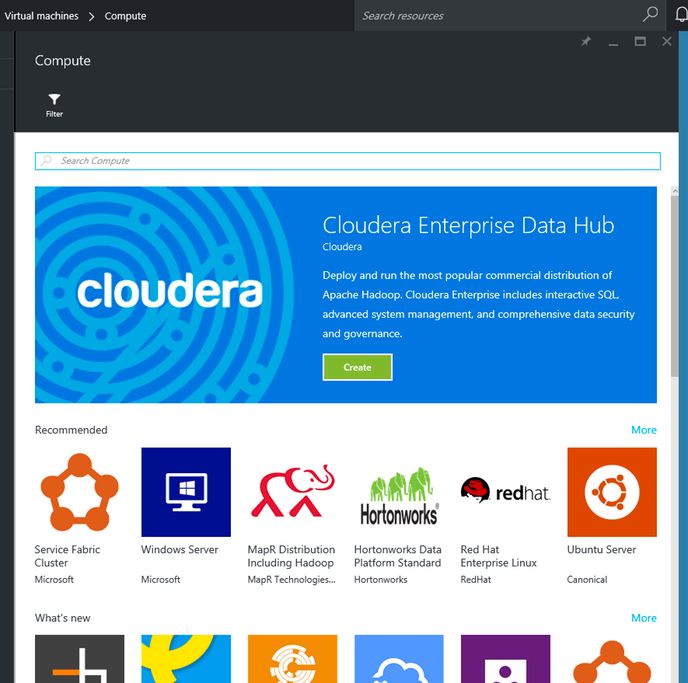Click Cloudera Enterprise Data Hub title

click(468, 225)
